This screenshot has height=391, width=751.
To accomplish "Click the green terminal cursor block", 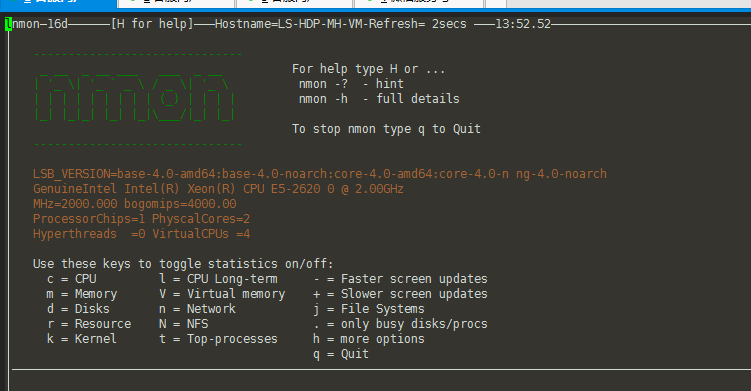I will [8, 24].
